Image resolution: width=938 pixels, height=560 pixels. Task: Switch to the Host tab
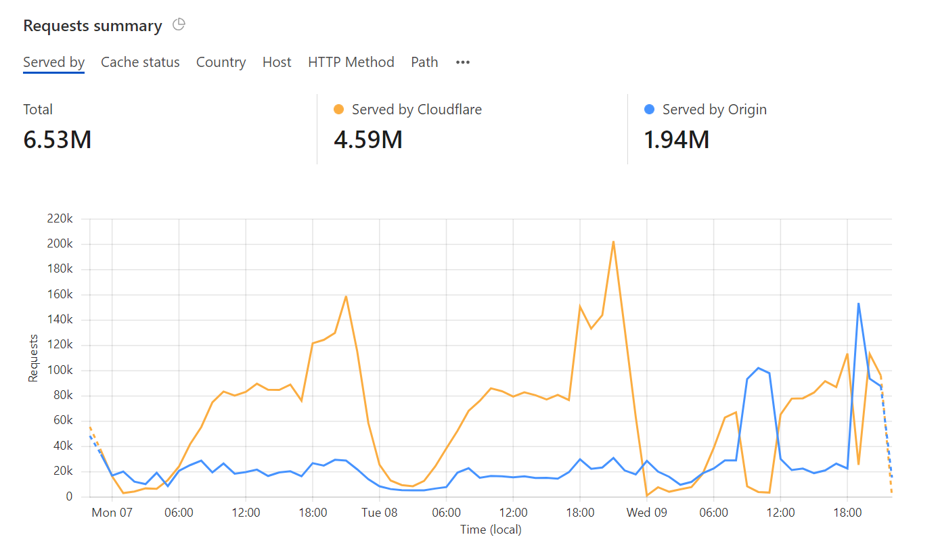pos(277,62)
